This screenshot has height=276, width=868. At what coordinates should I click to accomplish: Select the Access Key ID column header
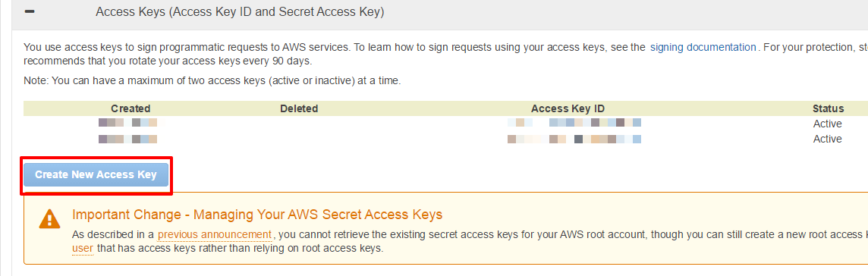click(568, 108)
